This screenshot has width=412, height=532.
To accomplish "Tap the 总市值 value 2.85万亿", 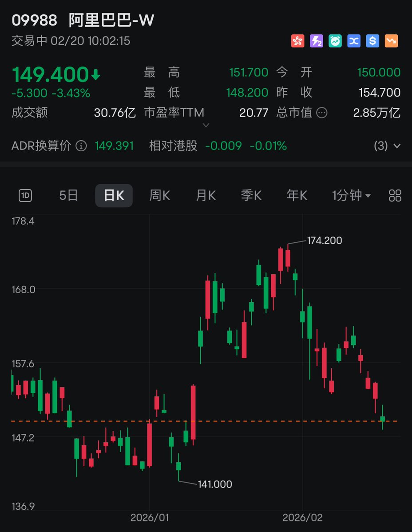I will [x=377, y=113].
